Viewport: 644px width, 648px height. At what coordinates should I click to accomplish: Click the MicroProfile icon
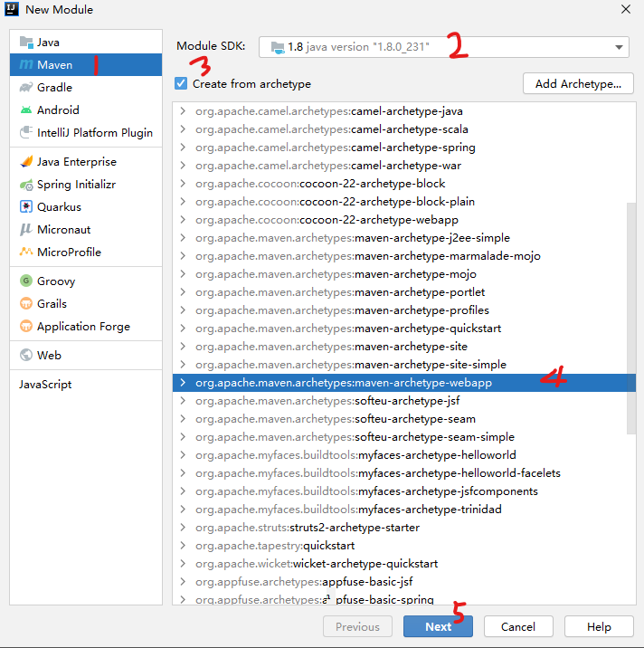point(26,252)
